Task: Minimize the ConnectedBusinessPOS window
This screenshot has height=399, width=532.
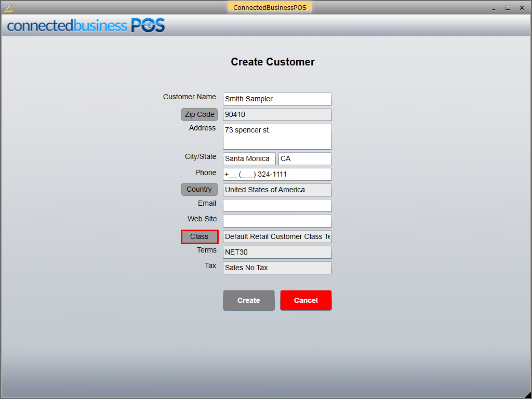Action: (x=494, y=8)
